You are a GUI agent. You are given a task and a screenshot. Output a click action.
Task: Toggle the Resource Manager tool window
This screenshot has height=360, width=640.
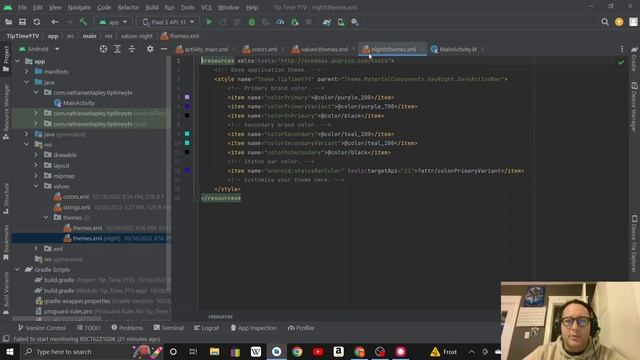[x=6, y=111]
